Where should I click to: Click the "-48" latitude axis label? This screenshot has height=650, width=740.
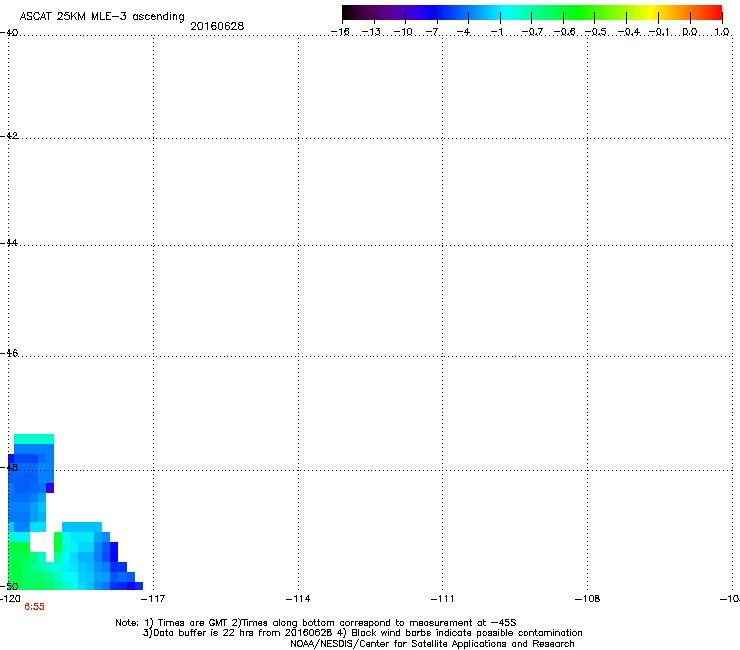click(x=9, y=467)
